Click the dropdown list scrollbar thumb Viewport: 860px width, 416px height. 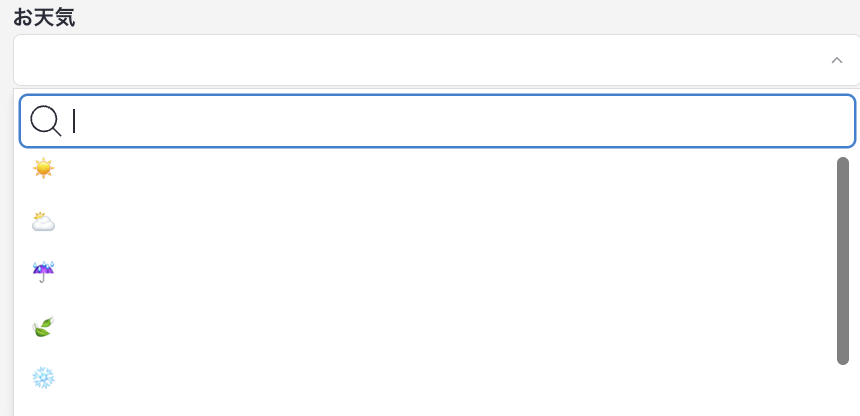click(843, 260)
